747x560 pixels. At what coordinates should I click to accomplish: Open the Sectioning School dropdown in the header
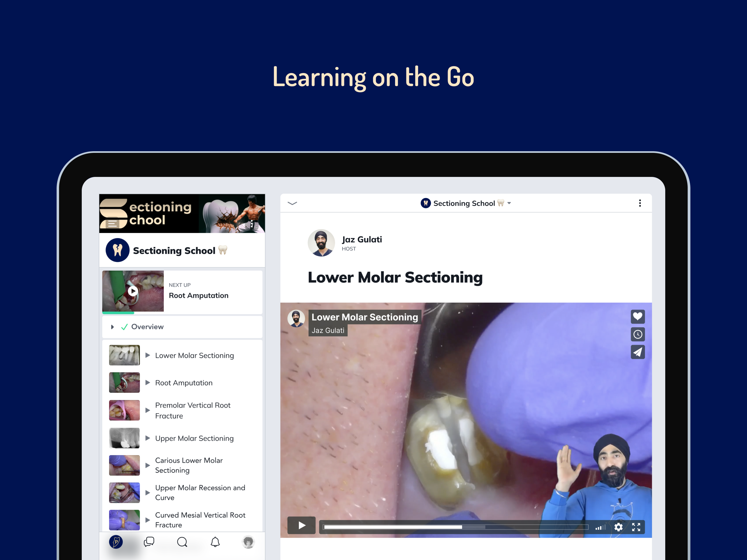click(466, 203)
